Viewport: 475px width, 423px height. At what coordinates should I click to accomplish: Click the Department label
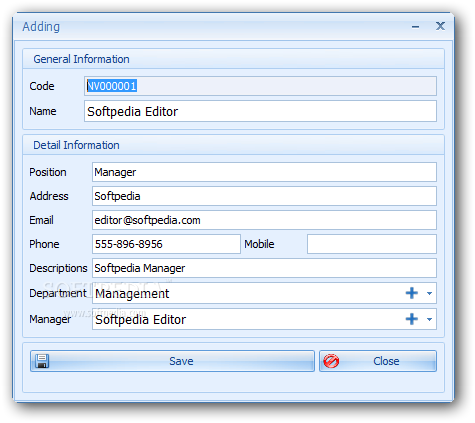point(58,293)
